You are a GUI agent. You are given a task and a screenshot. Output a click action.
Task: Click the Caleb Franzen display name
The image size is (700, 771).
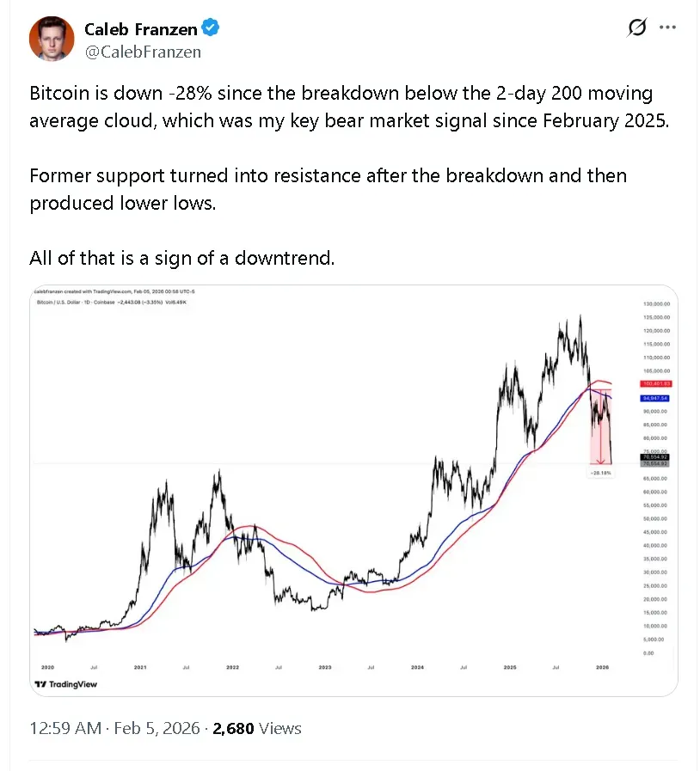tap(141, 29)
